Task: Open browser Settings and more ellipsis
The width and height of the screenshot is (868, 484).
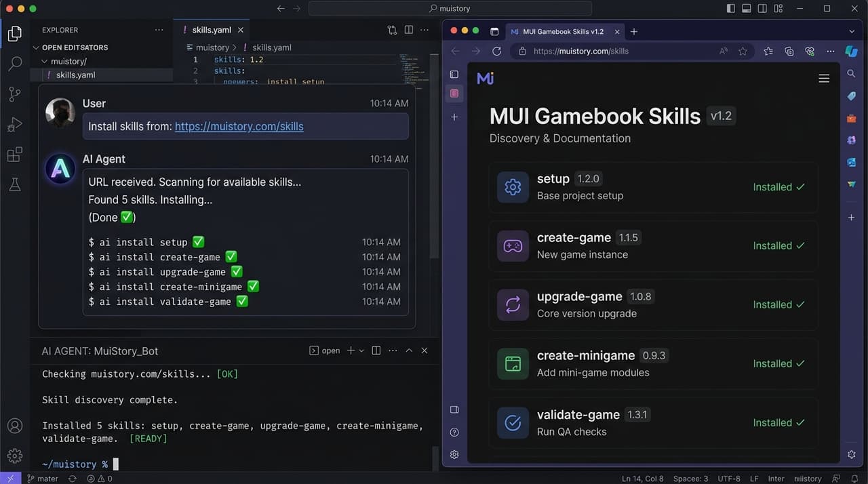Action: [x=831, y=52]
